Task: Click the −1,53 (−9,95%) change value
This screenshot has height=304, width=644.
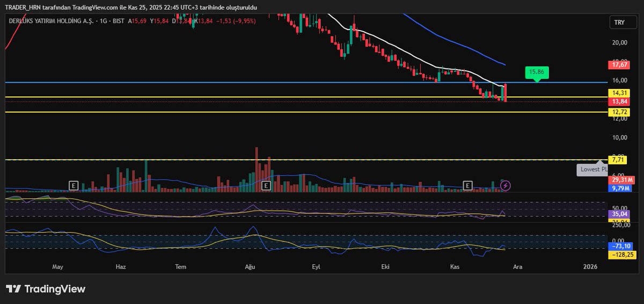Action: 235,21
